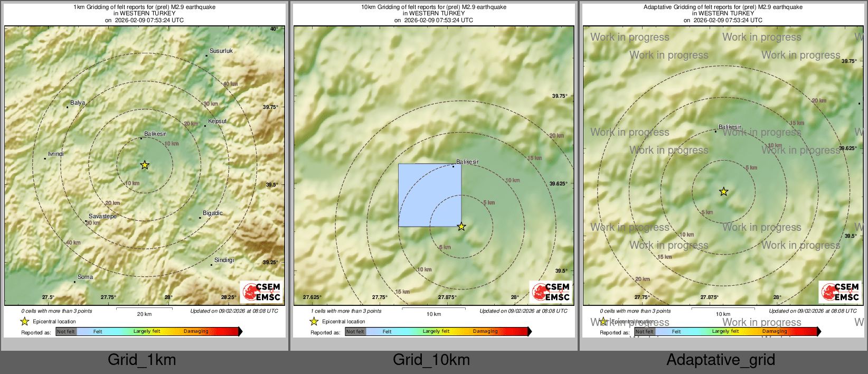Viewport: 868px width, 374px height.
Task: Click the 'Felt' segment in the Grid_10km legend
Action: (x=387, y=332)
